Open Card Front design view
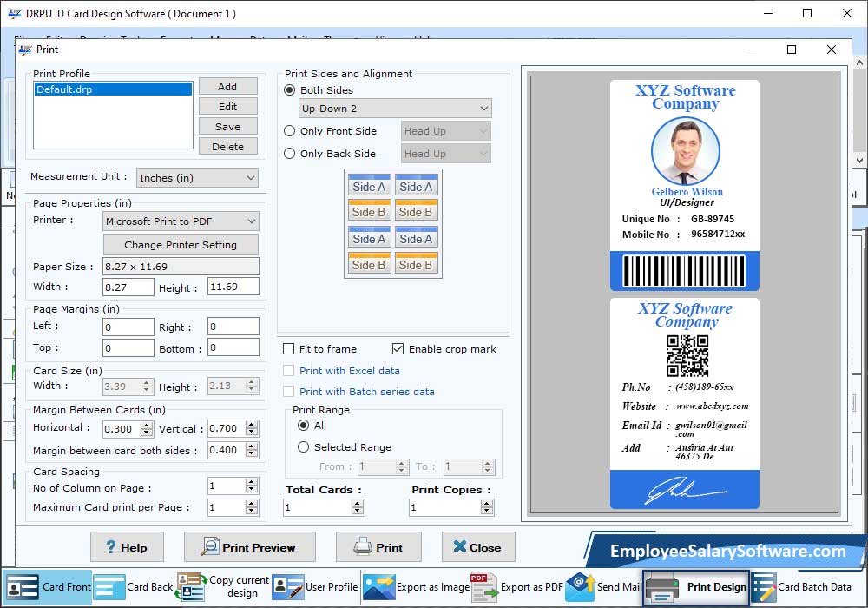This screenshot has width=868, height=608. coord(47,587)
